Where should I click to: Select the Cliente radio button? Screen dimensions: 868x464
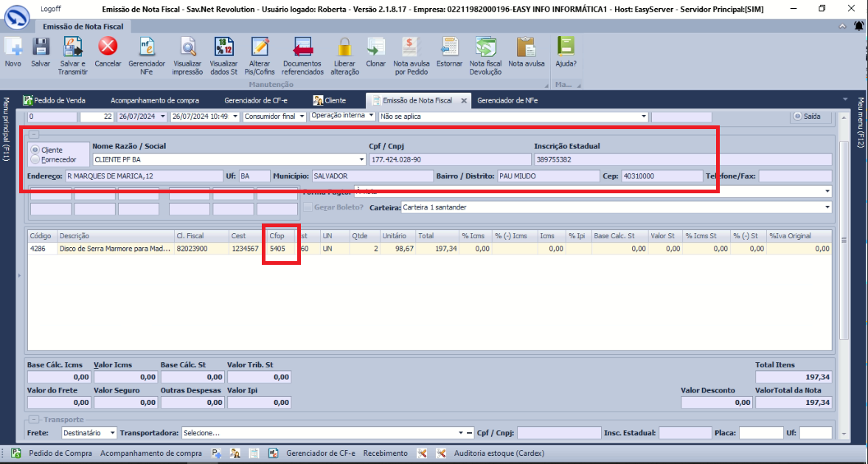tap(35, 150)
